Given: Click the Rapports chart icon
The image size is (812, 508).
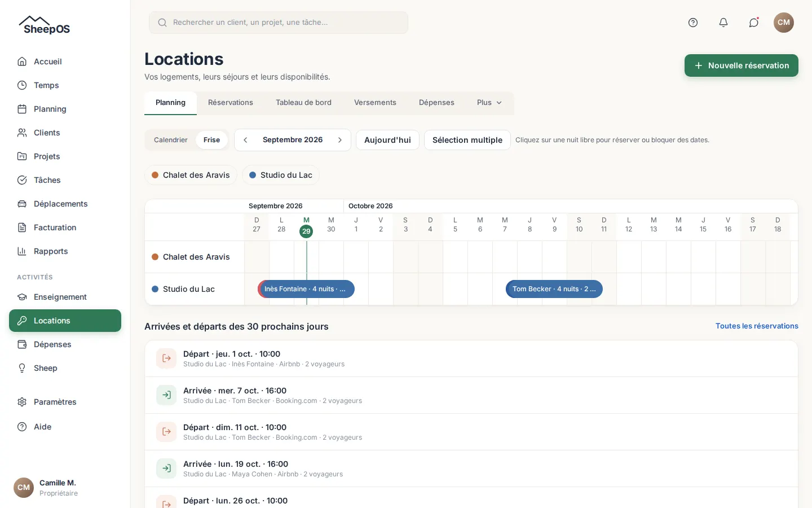Looking at the screenshot, I should pos(22,251).
